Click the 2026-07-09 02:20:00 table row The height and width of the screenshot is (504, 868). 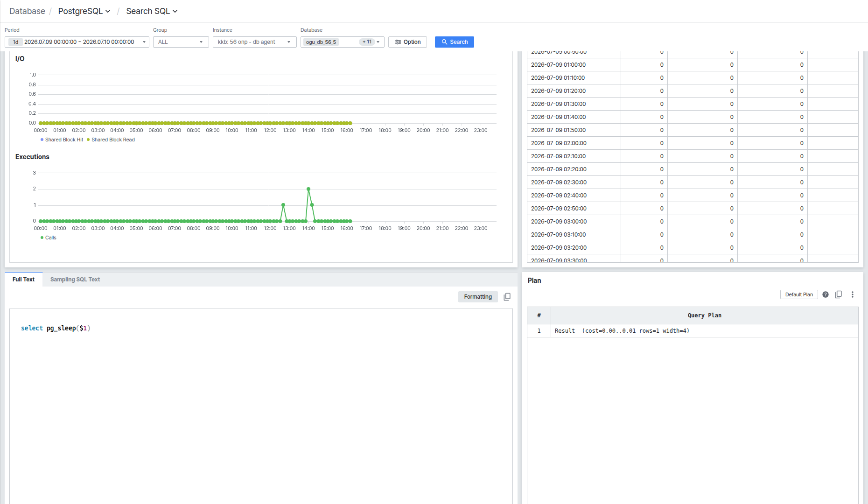(x=693, y=169)
